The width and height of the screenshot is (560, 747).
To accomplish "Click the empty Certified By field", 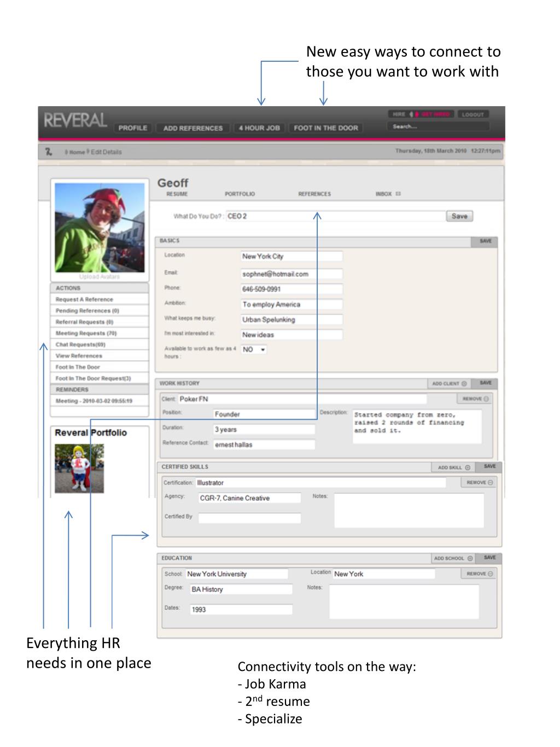I will [x=249, y=518].
